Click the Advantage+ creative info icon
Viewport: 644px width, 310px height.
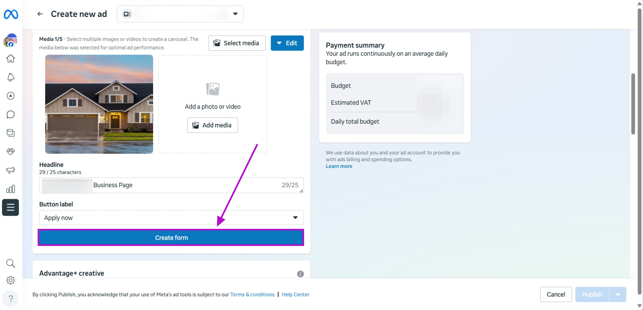click(x=300, y=274)
